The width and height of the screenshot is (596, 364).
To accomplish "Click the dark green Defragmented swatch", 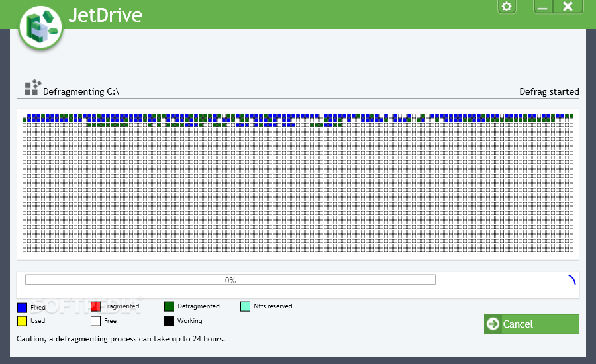I will pos(169,306).
